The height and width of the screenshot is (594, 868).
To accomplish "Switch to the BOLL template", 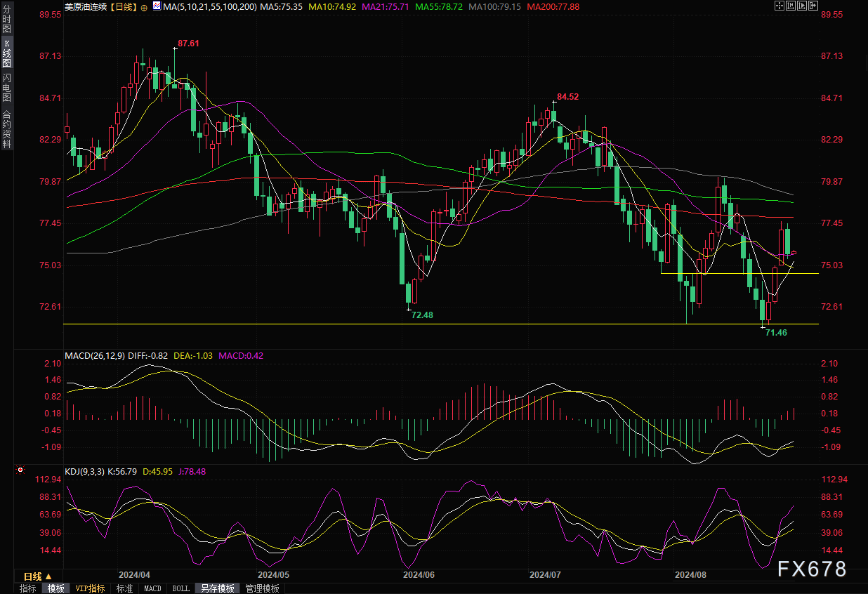I will tap(180, 588).
